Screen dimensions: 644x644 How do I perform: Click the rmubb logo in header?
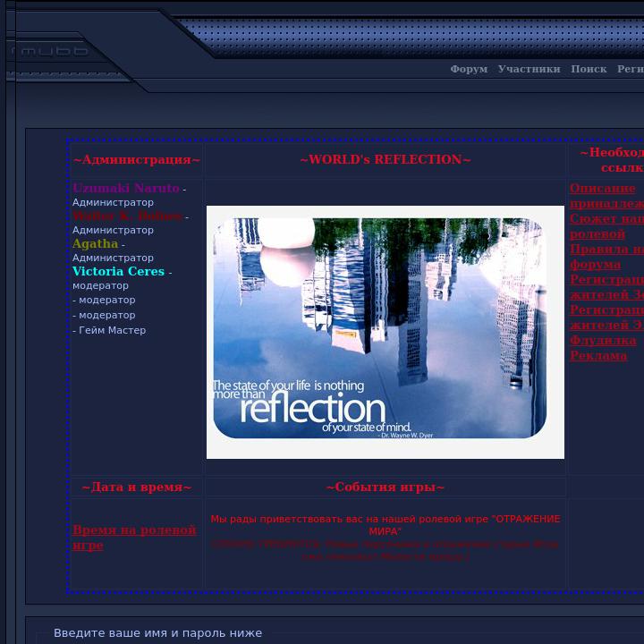pyautogui.click(x=49, y=51)
